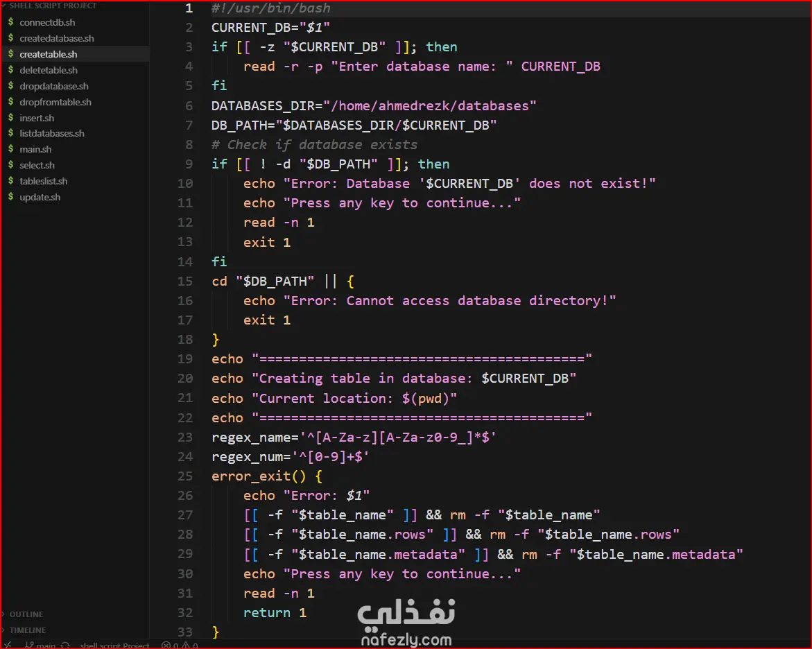Click closing brace on line 18
Screen dimensions: 812x649
[x=216, y=340]
